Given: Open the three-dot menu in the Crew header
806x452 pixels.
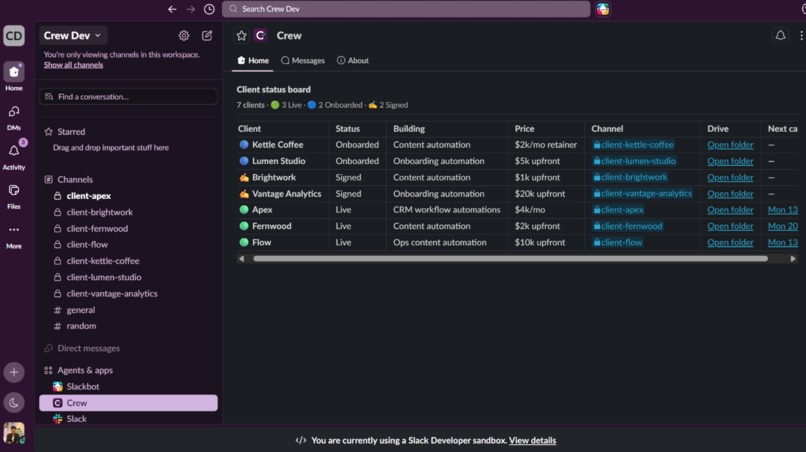Looking at the screenshot, I should click(801, 35).
